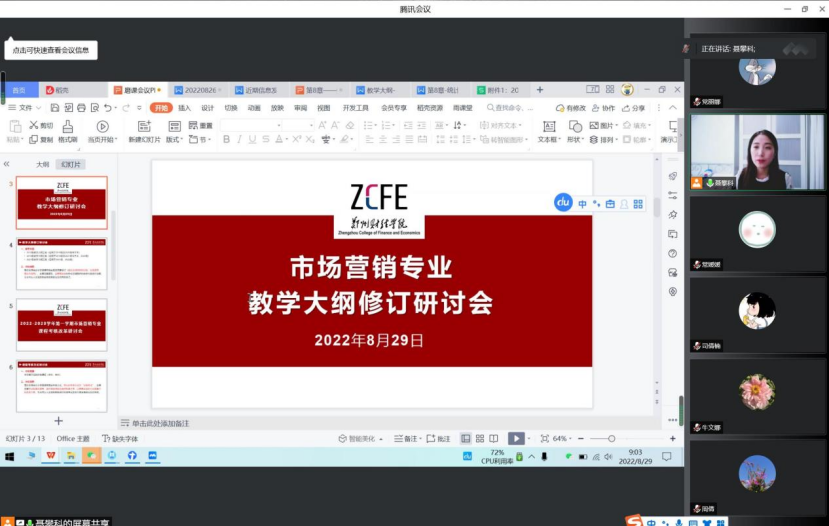Toggle Superscript formatting

pos(297,140)
